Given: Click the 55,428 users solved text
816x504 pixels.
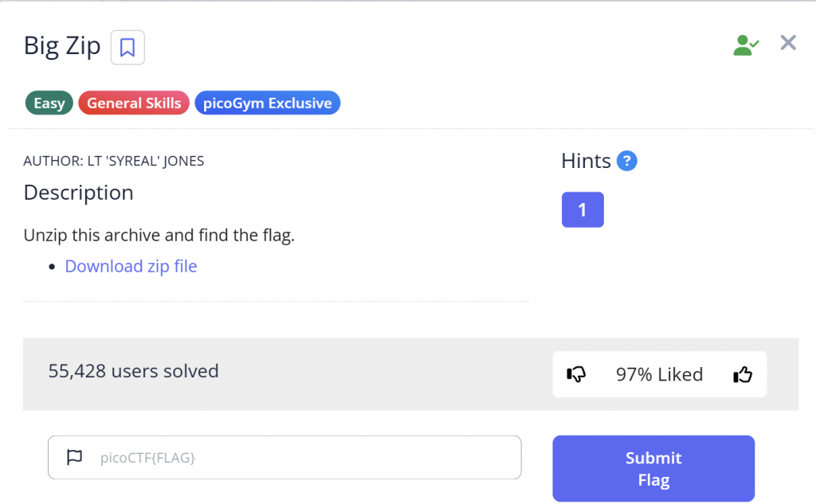Looking at the screenshot, I should [133, 371].
